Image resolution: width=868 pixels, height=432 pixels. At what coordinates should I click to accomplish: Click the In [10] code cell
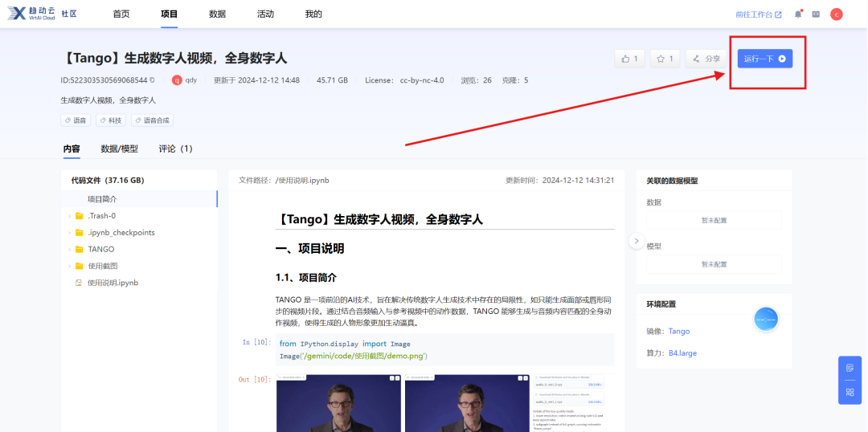pos(447,349)
